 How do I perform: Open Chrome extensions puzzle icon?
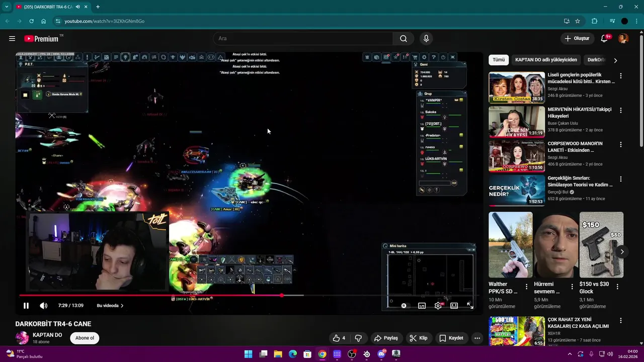pyautogui.click(x=595, y=21)
